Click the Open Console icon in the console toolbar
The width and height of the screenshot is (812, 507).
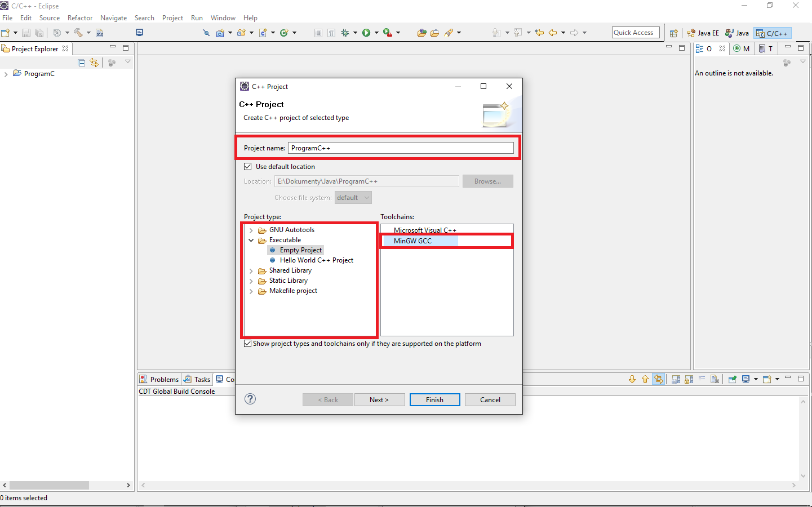pos(767,379)
